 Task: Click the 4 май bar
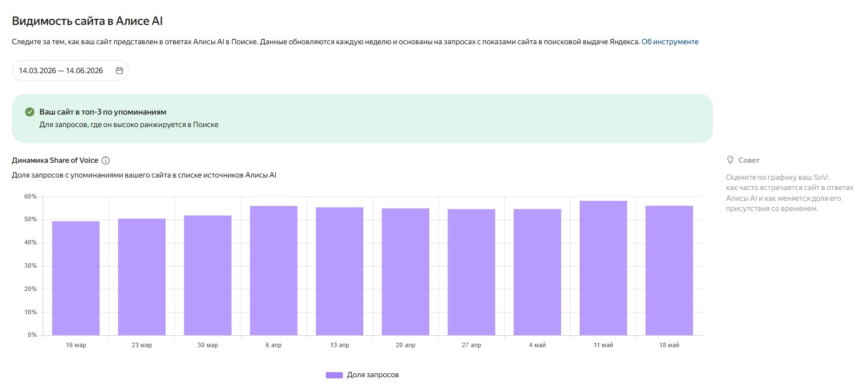(x=538, y=272)
